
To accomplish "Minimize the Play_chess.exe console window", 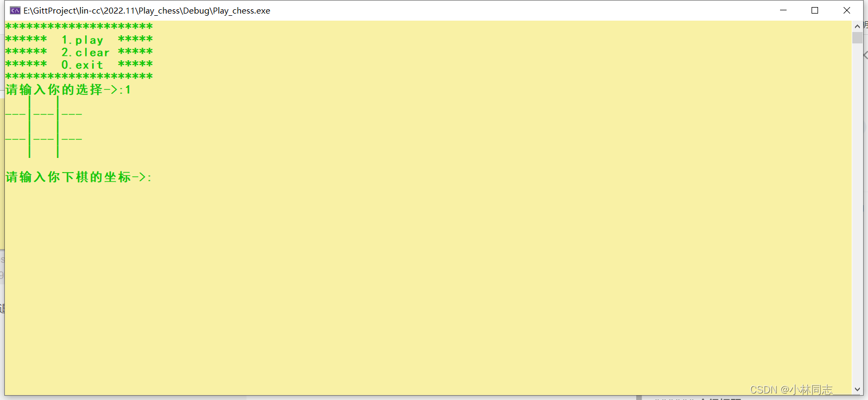I will pyautogui.click(x=783, y=10).
